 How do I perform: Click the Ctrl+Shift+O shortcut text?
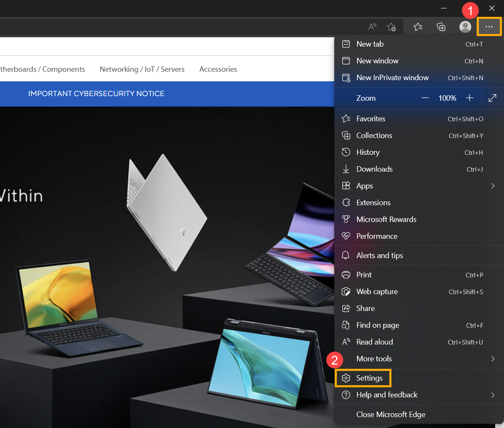click(x=465, y=119)
